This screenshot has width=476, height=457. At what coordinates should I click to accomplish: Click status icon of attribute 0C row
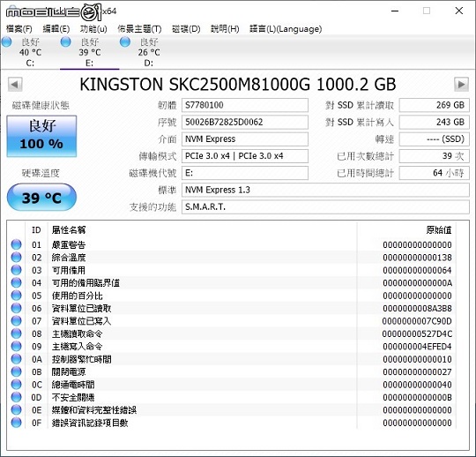[17, 385]
